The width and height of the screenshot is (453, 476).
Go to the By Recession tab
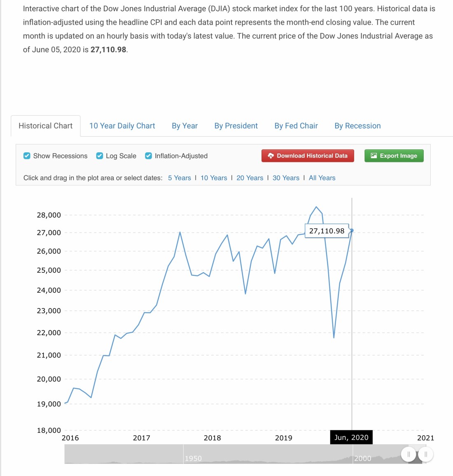point(357,126)
